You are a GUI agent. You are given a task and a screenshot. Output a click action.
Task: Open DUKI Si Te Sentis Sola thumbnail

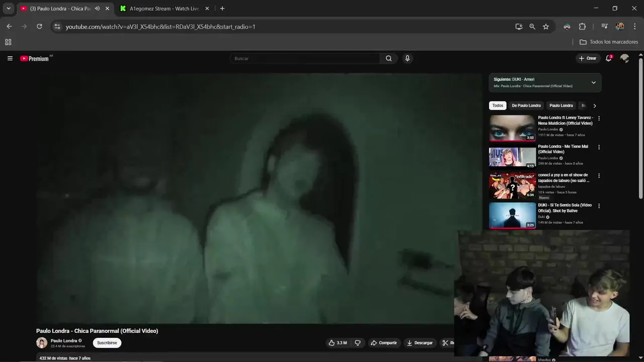[512, 215]
